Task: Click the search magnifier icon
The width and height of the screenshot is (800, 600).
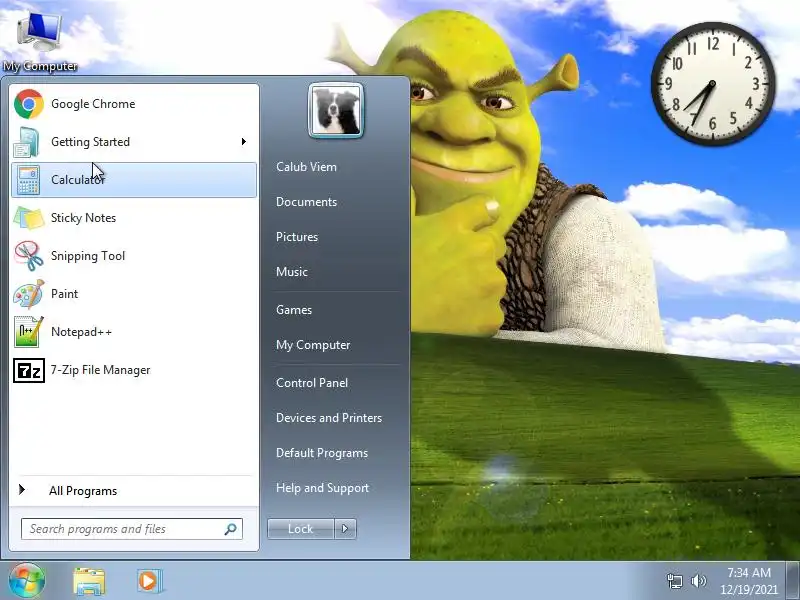Action: point(231,529)
